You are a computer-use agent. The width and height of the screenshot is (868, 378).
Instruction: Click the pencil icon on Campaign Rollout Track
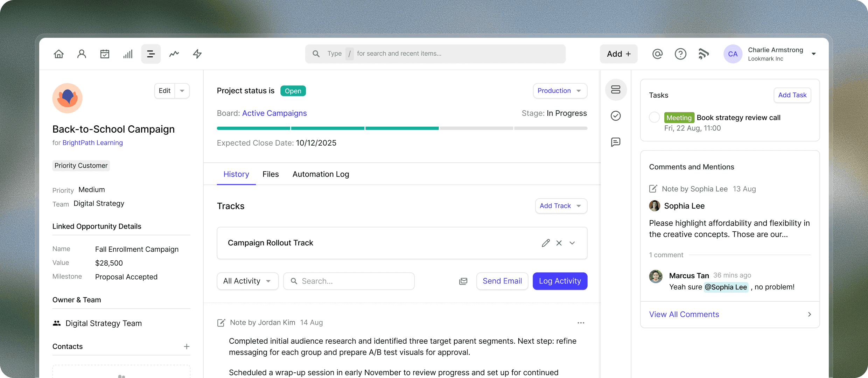tap(546, 243)
